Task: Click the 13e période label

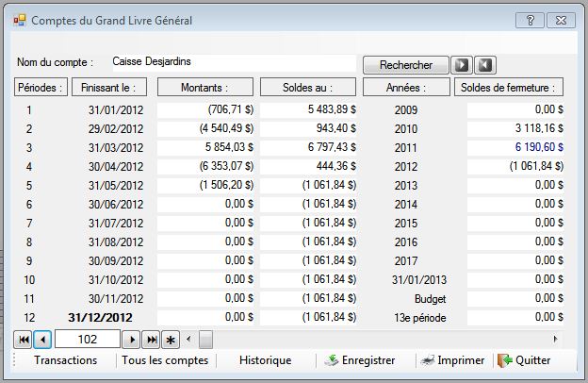Action: point(420,318)
